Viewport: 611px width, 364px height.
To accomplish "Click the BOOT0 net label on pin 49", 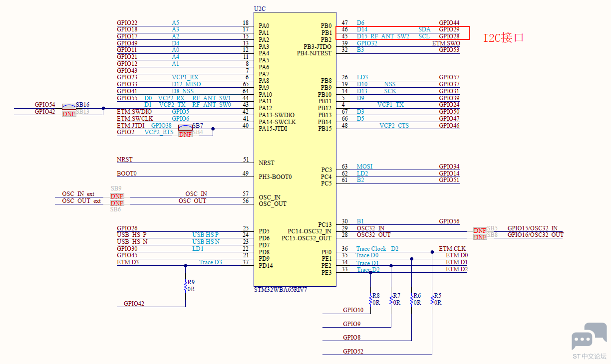I will 127,174.
